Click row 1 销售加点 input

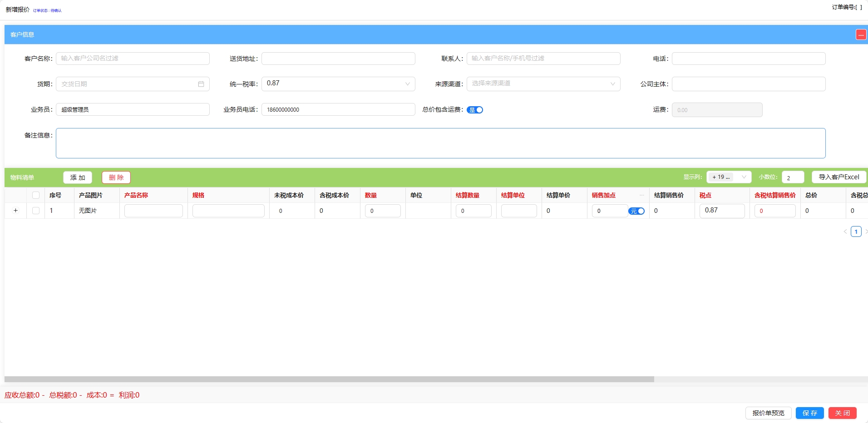click(610, 211)
